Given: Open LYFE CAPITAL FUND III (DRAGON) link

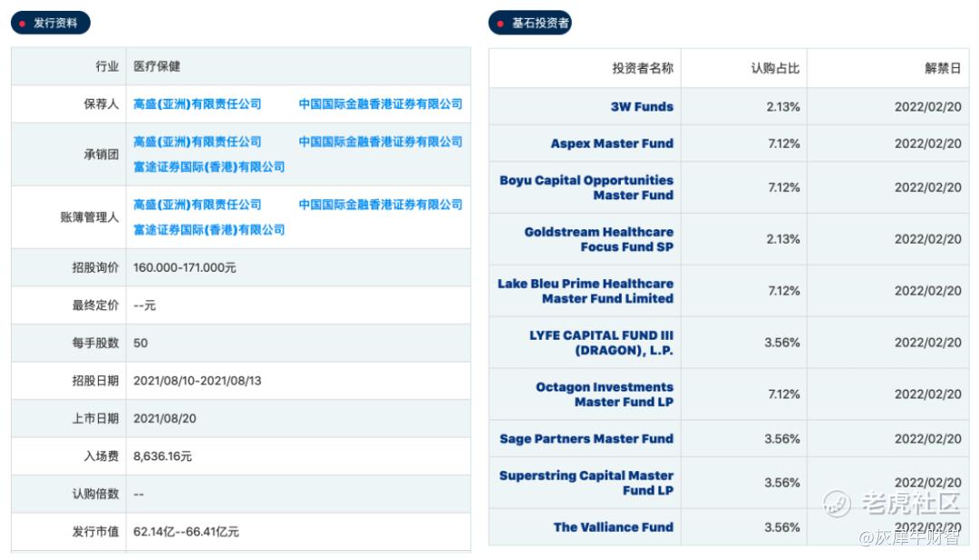Looking at the screenshot, I should click(601, 343).
